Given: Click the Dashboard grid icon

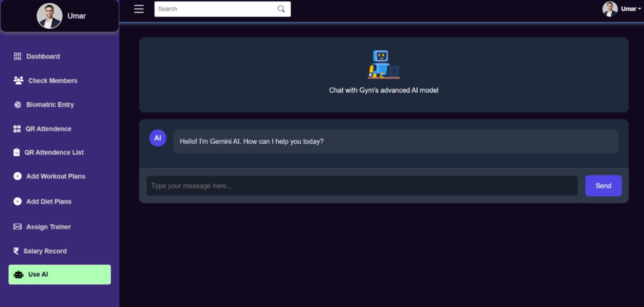Looking at the screenshot, I should [17, 56].
